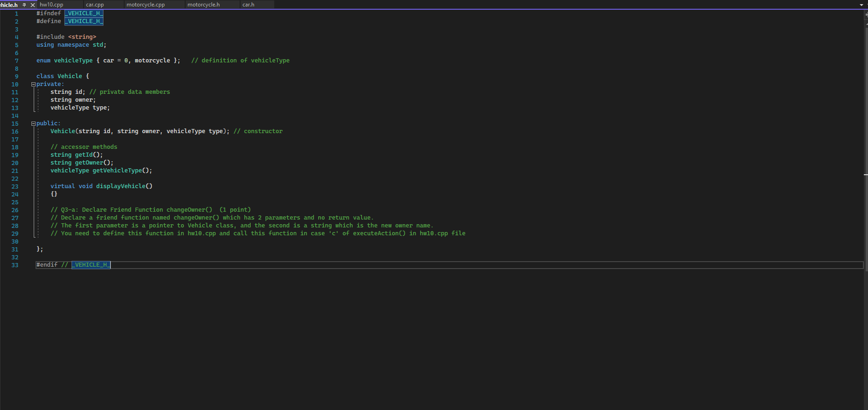The width and height of the screenshot is (868, 410).
Task: Click the 'string getId();' declaration
Action: coord(77,155)
